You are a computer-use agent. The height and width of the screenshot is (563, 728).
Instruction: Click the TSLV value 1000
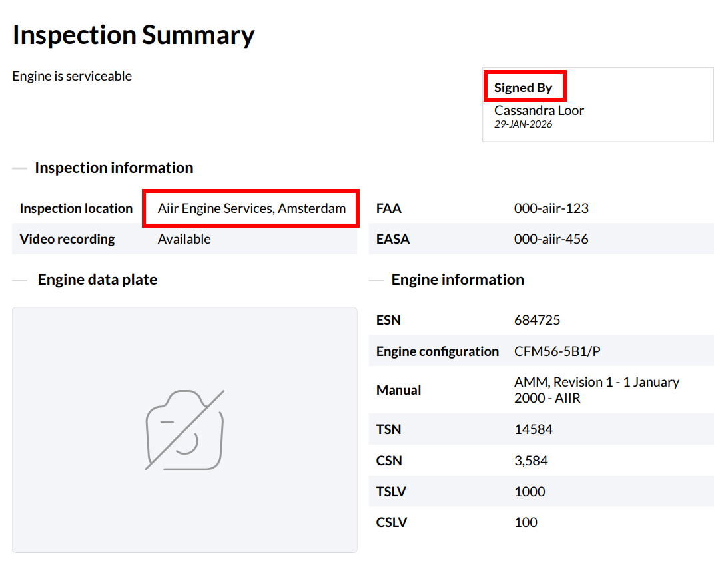coord(530,492)
